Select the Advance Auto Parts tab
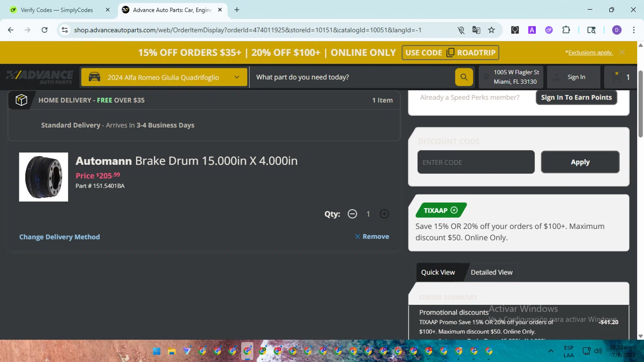This screenshot has height=362, width=644. pyautogui.click(x=172, y=10)
